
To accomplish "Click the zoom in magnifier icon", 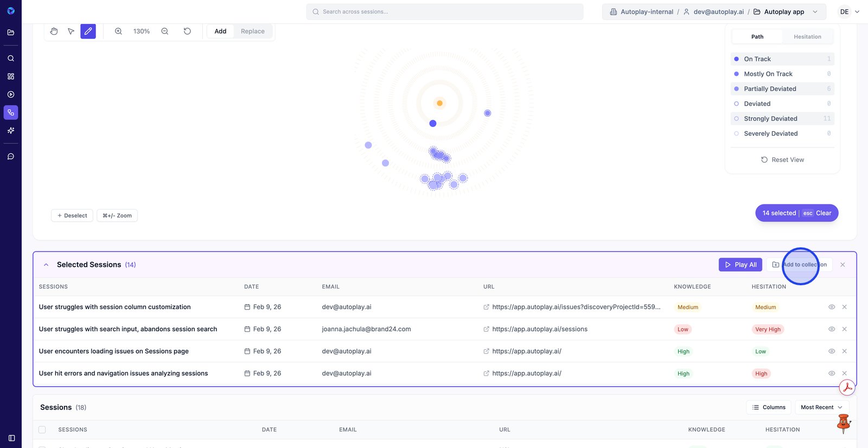I will (118, 31).
